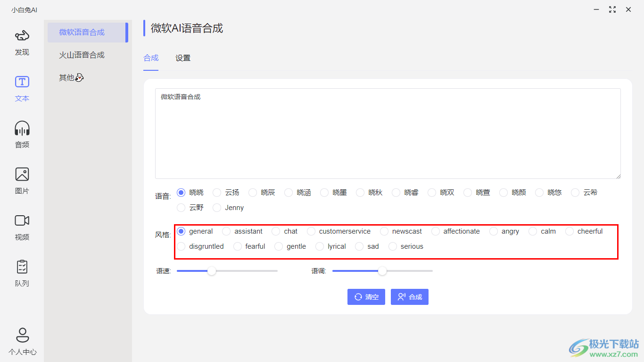Select the 晓颜 voice
This screenshot has height=362, width=644.
pos(513,193)
